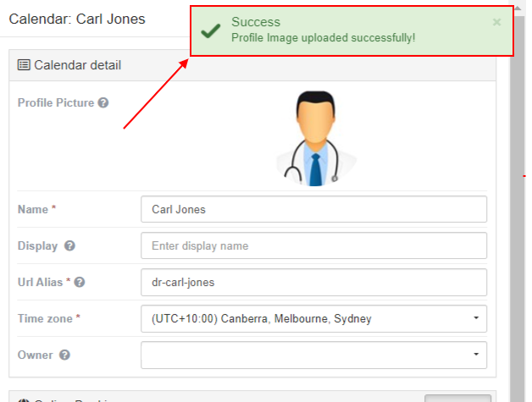
Task: Open Profile Picture help tooltip icon
Action: click(x=103, y=102)
